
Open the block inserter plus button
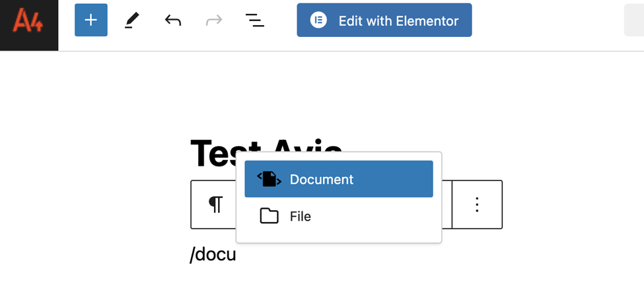pos(90,20)
